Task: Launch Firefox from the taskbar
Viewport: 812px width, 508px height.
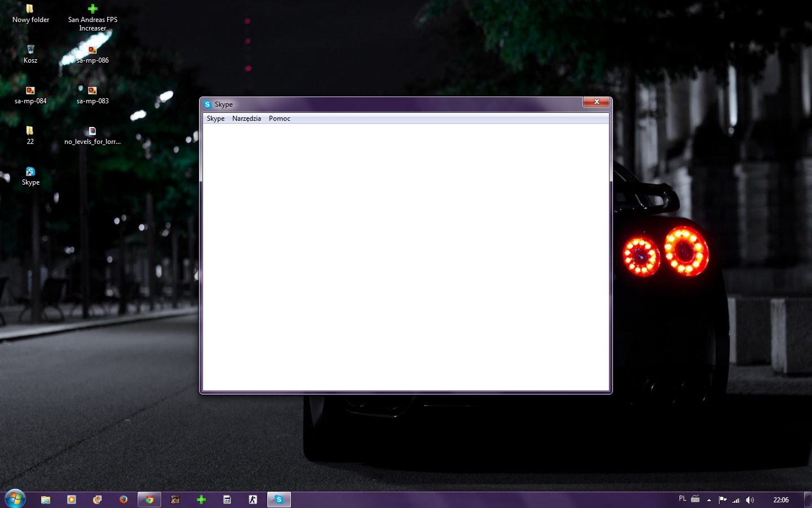Action: (123, 500)
